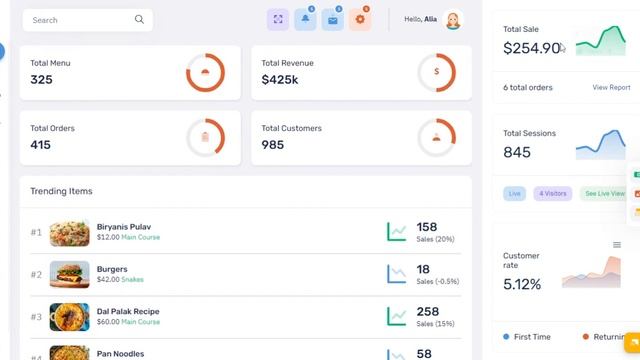Open the Burgers thumbnail image
Viewport: 640px width, 360px height.
click(69, 275)
